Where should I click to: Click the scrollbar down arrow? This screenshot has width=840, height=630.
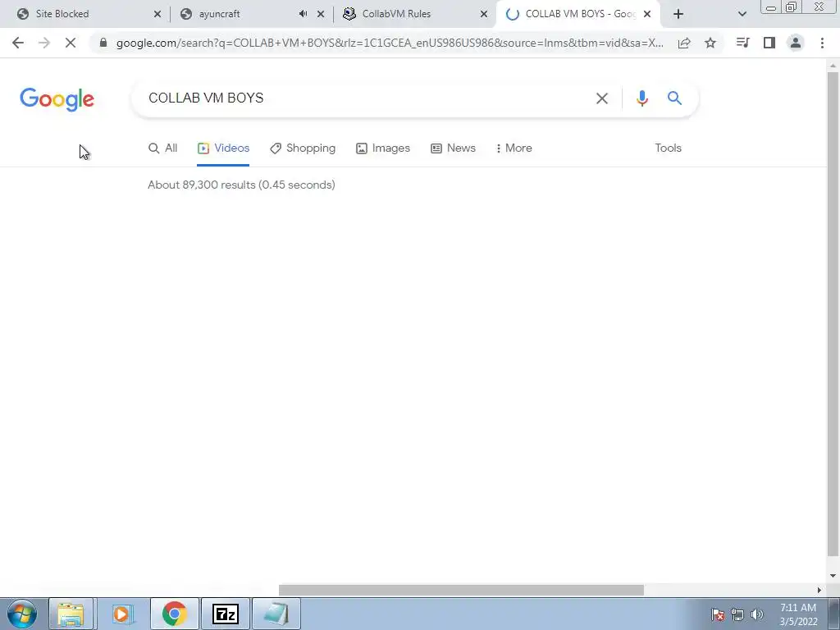point(833,576)
